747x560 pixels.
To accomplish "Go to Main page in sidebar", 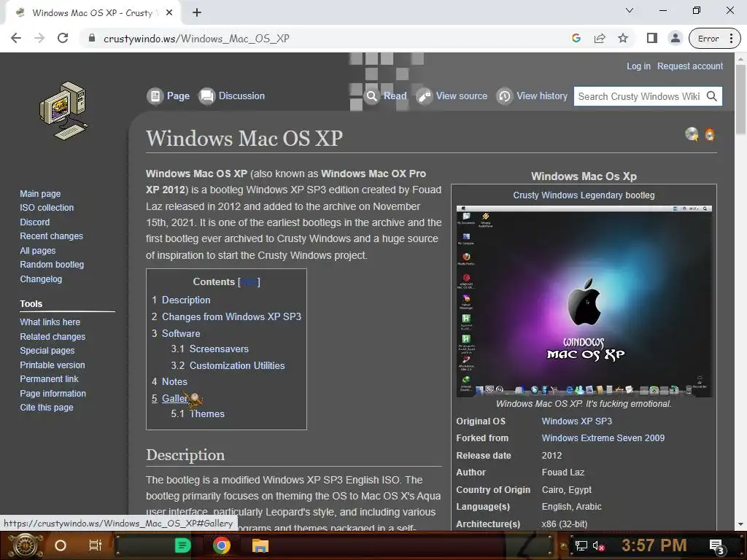I will 40,194.
